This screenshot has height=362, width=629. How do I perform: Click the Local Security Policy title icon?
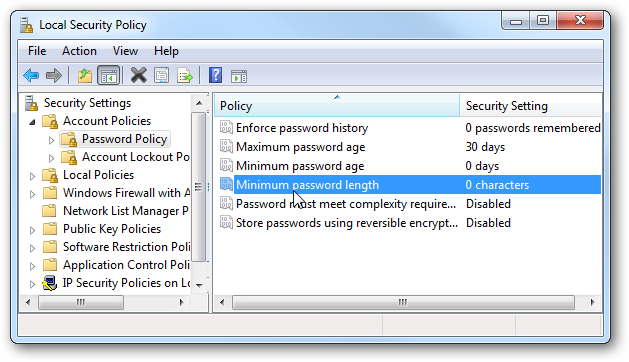click(x=26, y=25)
